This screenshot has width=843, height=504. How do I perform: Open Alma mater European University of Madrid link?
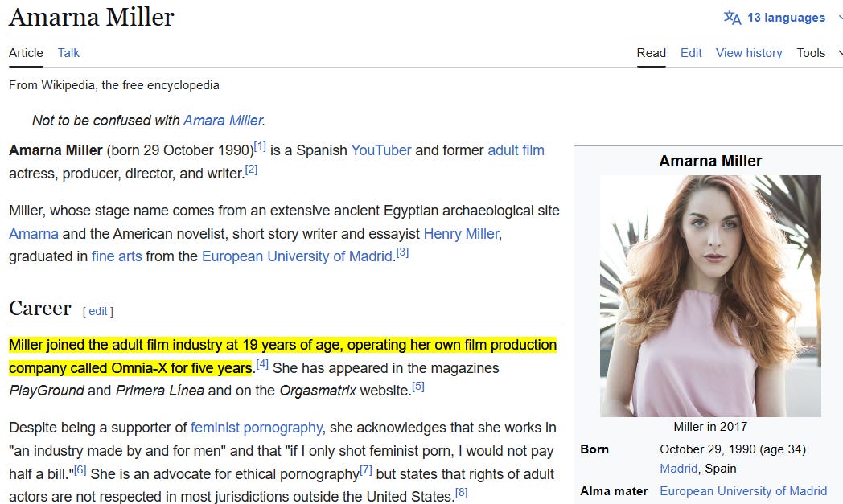(743, 491)
